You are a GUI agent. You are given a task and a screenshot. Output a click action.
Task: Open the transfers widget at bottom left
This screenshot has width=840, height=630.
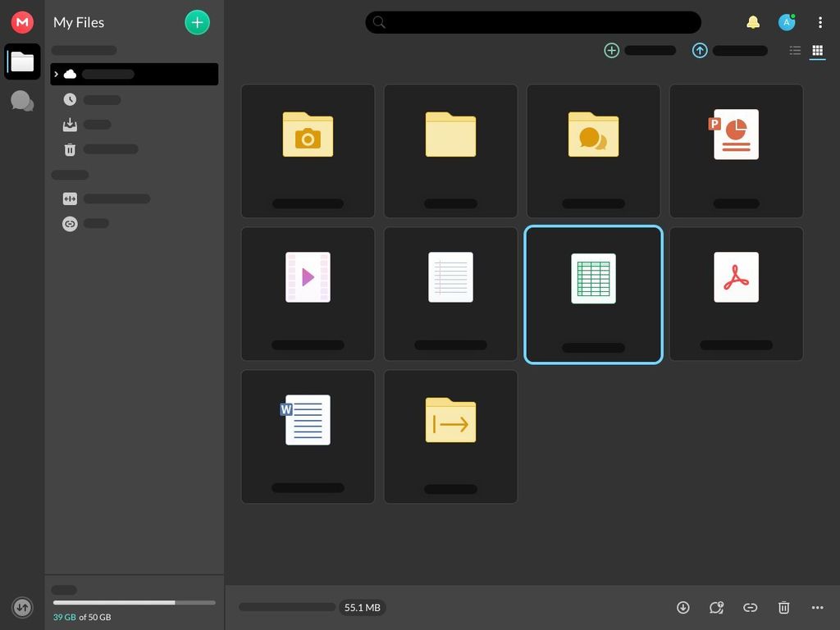(x=22, y=607)
